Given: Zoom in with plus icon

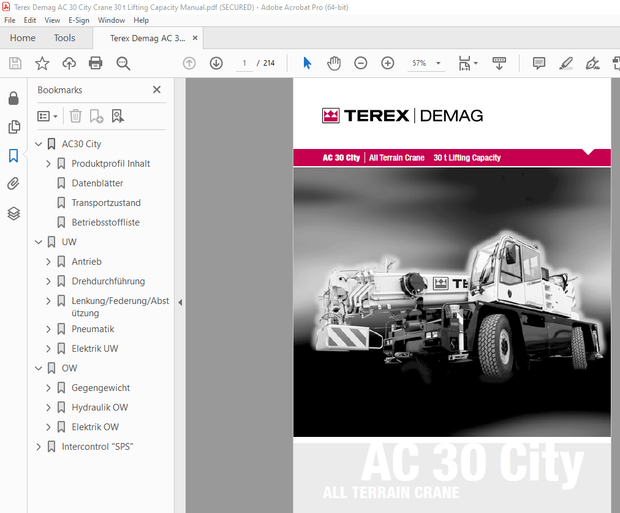Looking at the screenshot, I should pyautogui.click(x=388, y=63).
